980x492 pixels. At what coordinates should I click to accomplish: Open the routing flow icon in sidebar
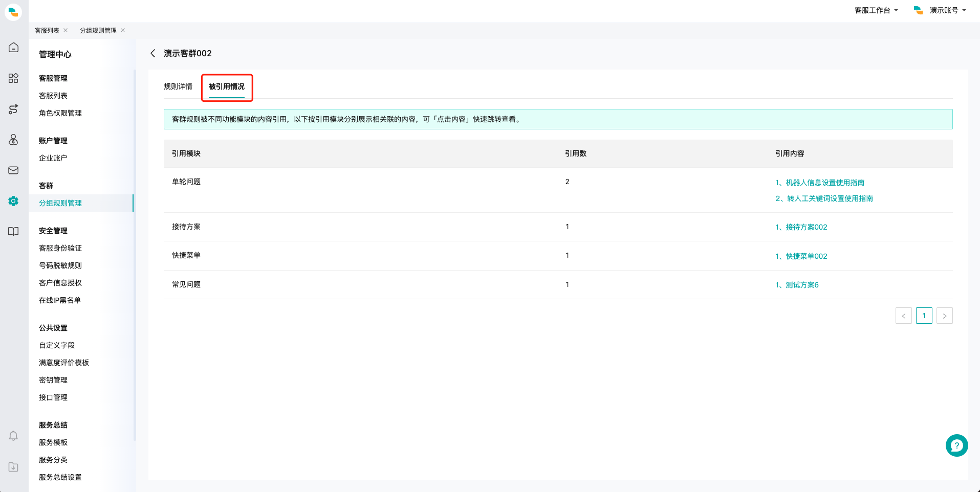coord(13,109)
